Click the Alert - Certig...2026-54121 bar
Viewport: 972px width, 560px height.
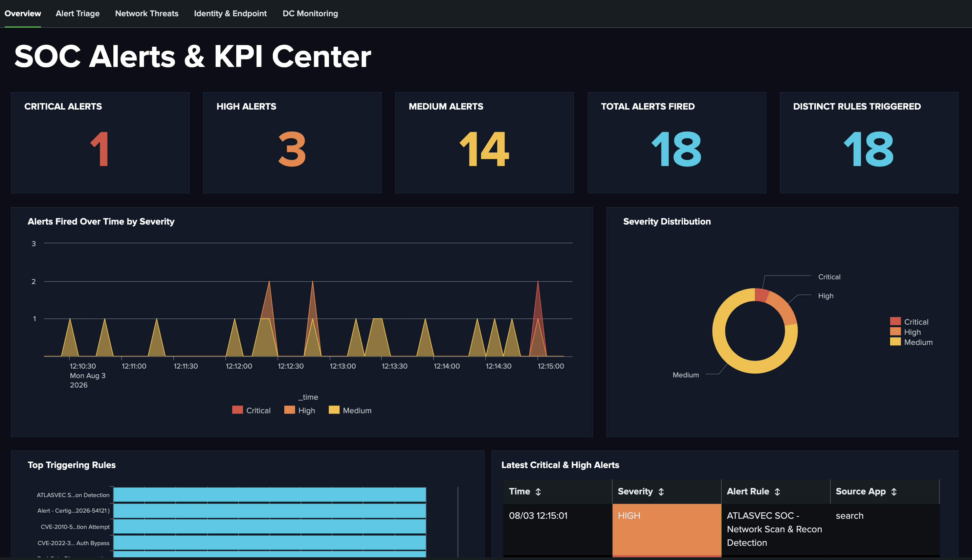coord(270,511)
